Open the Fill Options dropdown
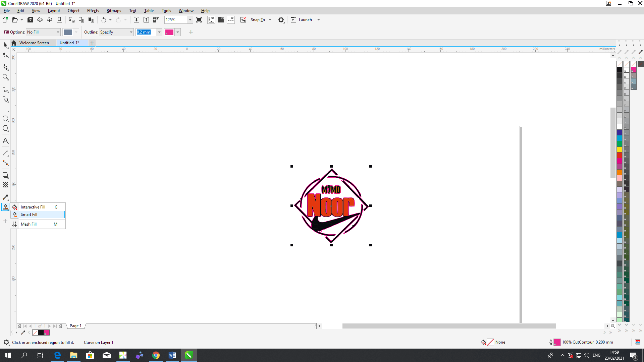The width and height of the screenshot is (644, 362). (x=43, y=32)
